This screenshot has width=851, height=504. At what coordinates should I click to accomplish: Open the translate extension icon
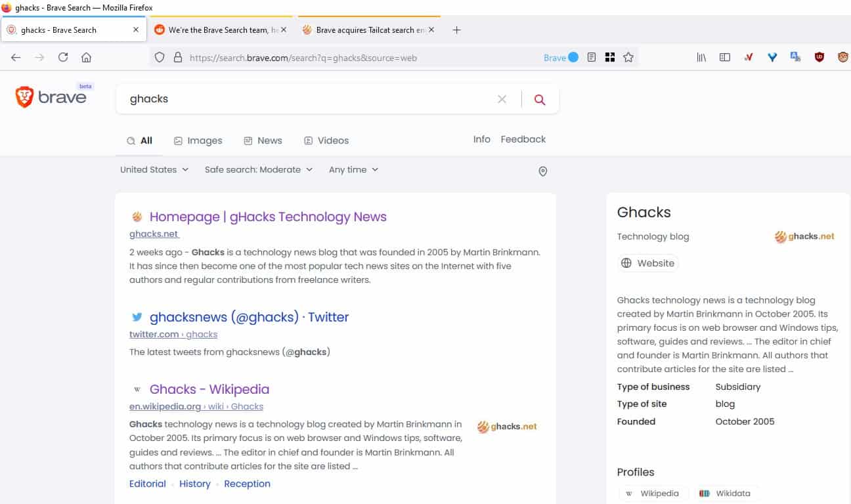tap(796, 58)
